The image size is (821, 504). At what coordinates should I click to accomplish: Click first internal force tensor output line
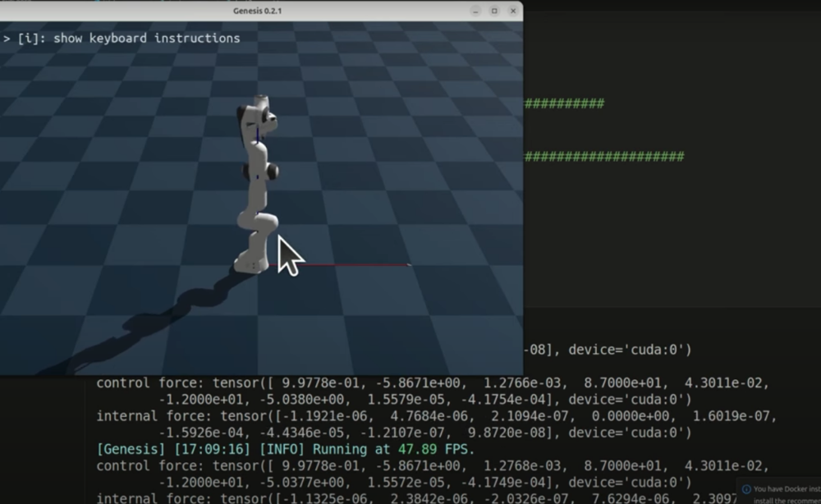point(435,416)
